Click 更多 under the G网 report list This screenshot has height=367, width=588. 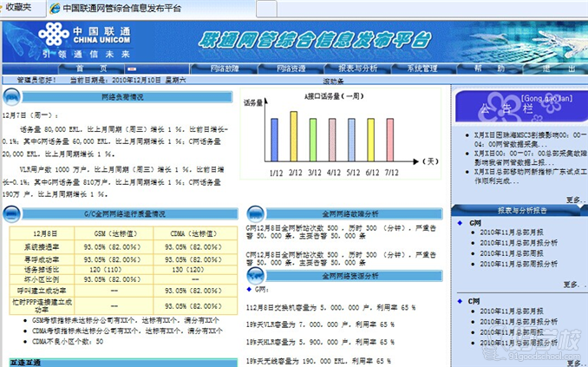[574, 285]
